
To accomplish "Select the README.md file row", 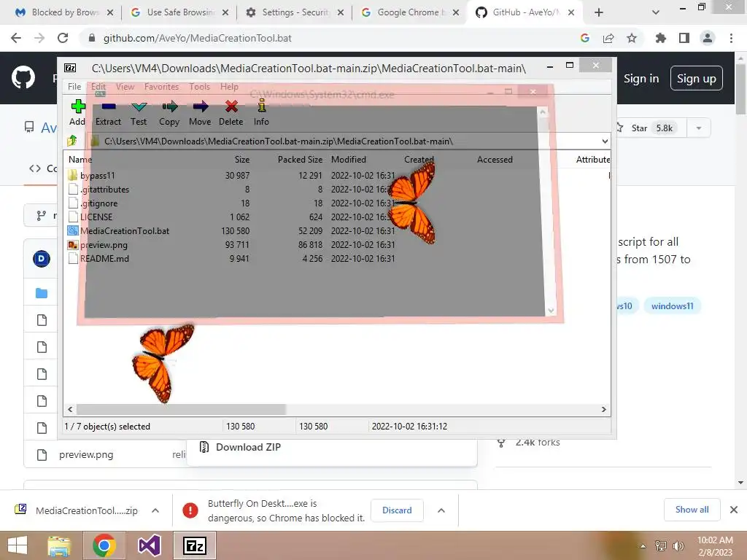I will [x=336, y=259].
